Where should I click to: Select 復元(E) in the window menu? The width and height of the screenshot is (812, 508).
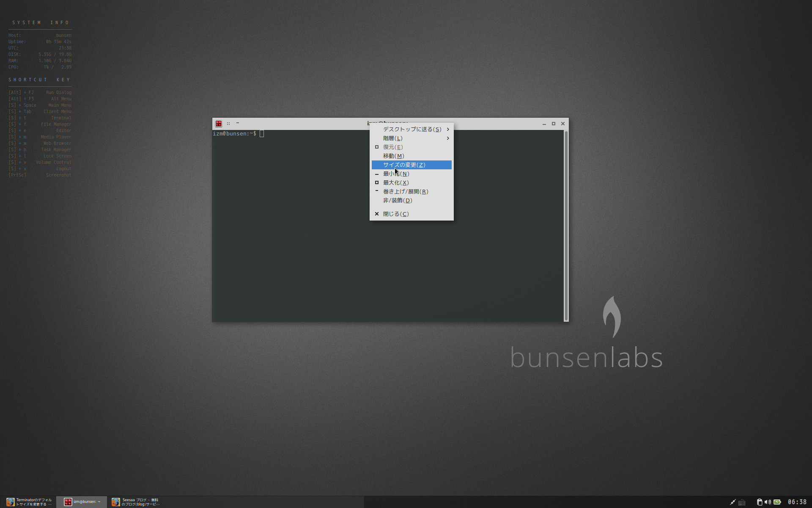click(x=411, y=147)
